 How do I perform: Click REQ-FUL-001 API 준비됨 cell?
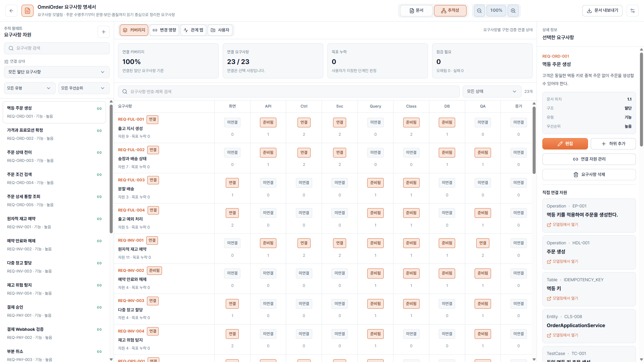pos(268,123)
